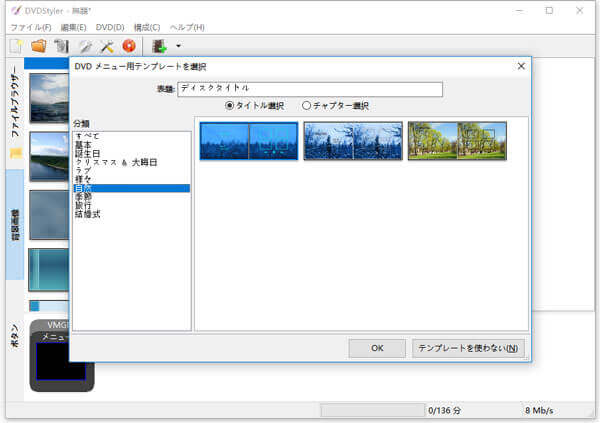
Task: Close the template selection dialog
Action: click(x=521, y=66)
